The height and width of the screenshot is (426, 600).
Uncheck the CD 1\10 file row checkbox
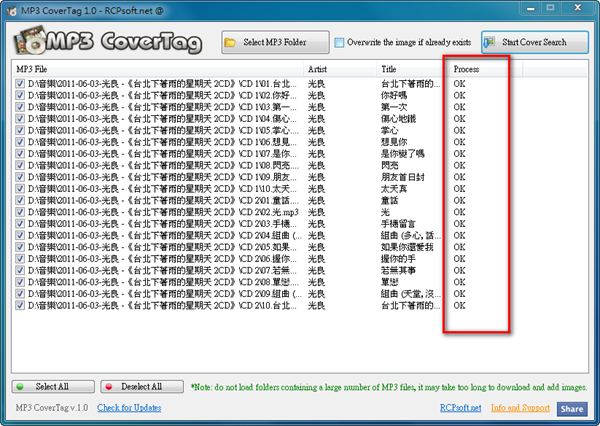(20, 189)
